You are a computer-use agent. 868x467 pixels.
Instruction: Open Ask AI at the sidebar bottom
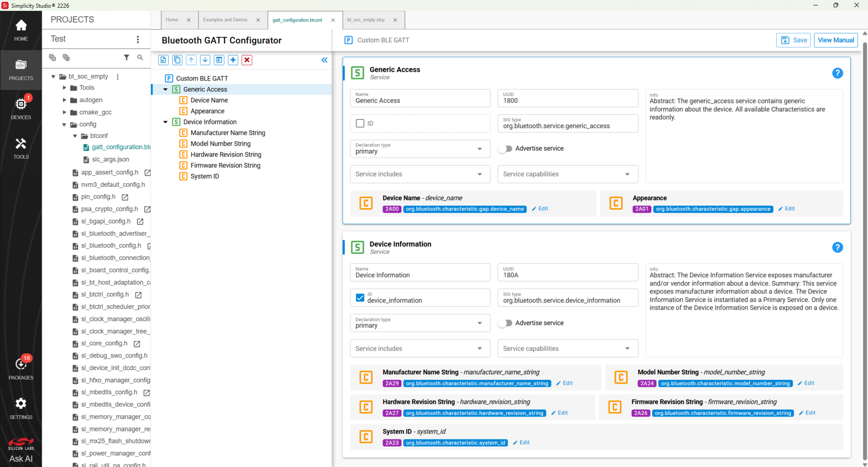point(21,458)
